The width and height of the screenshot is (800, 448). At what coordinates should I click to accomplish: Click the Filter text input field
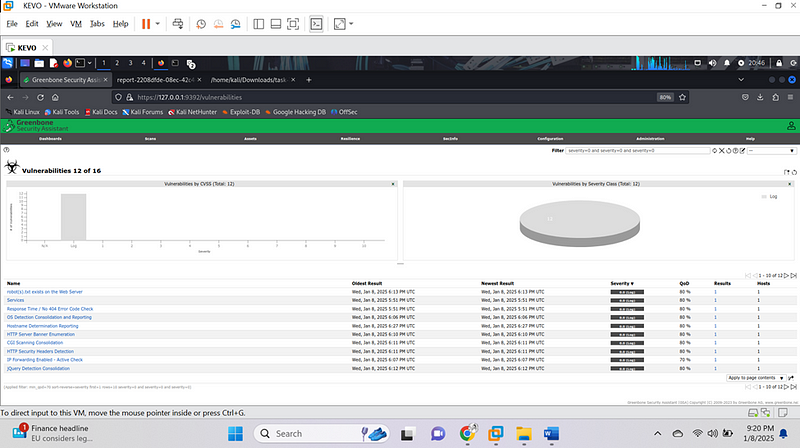coord(637,151)
